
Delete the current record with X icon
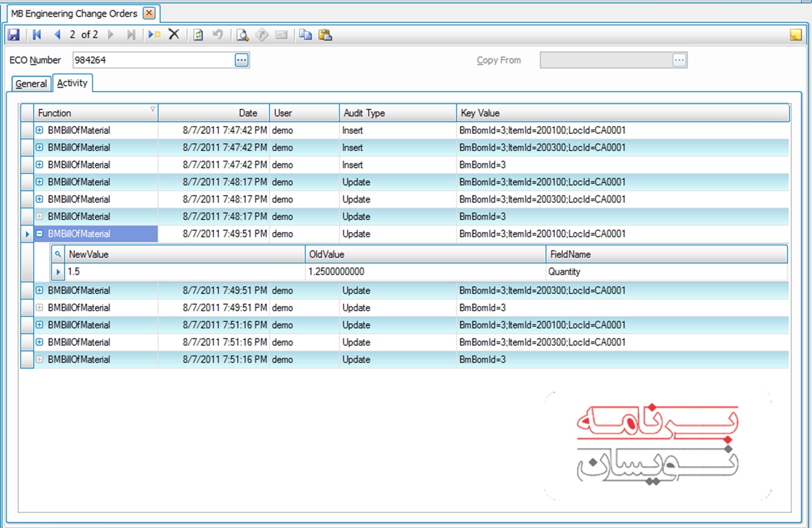click(174, 35)
